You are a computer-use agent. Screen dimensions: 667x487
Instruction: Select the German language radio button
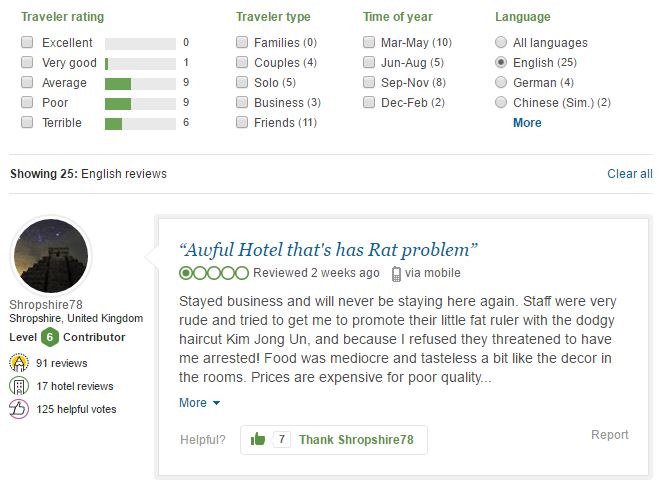coord(501,82)
